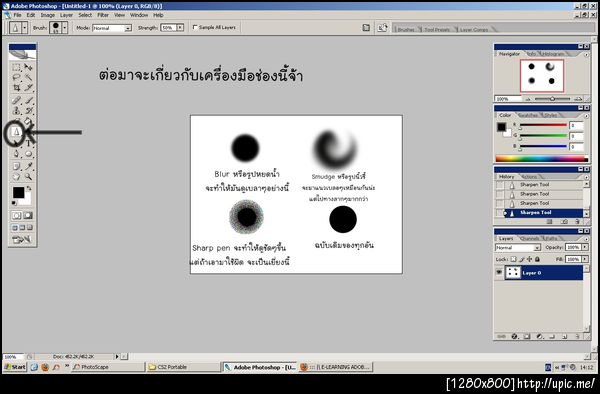The width and height of the screenshot is (600, 394).
Task: Open the Strength slider arrow
Action: pyautogui.click(x=180, y=28)
